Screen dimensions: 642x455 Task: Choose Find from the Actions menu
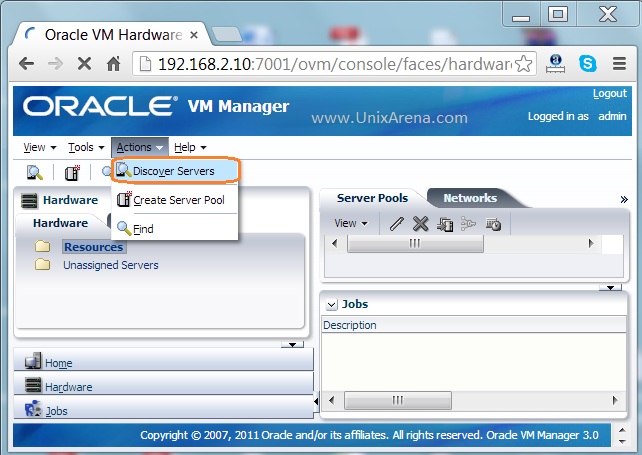click(x=176, y=229)
